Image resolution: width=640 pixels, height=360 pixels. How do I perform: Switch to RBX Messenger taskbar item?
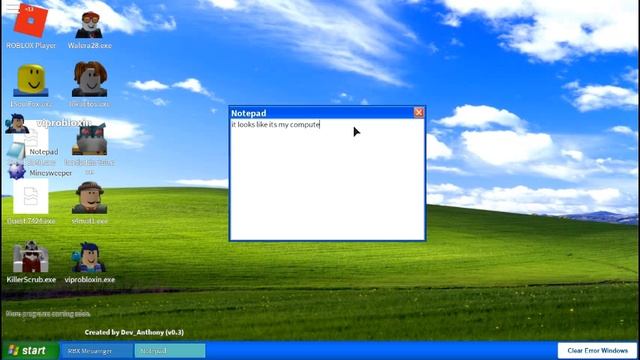[x=97, y=351]
